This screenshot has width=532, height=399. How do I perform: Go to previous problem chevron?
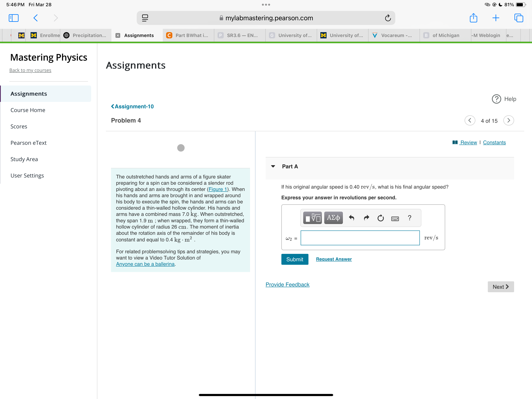470,121
